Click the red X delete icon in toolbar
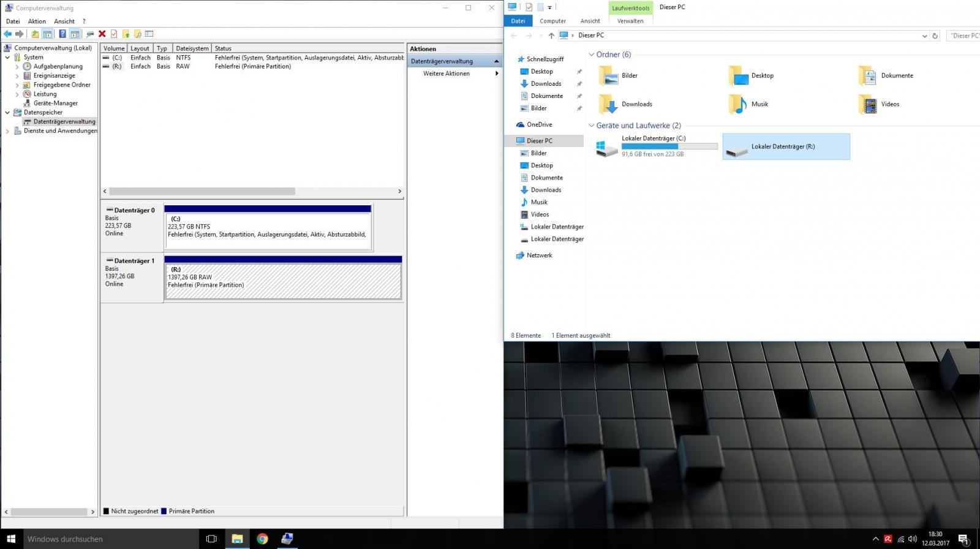Screen dimensions: 980x549 [x=102, y=34]
